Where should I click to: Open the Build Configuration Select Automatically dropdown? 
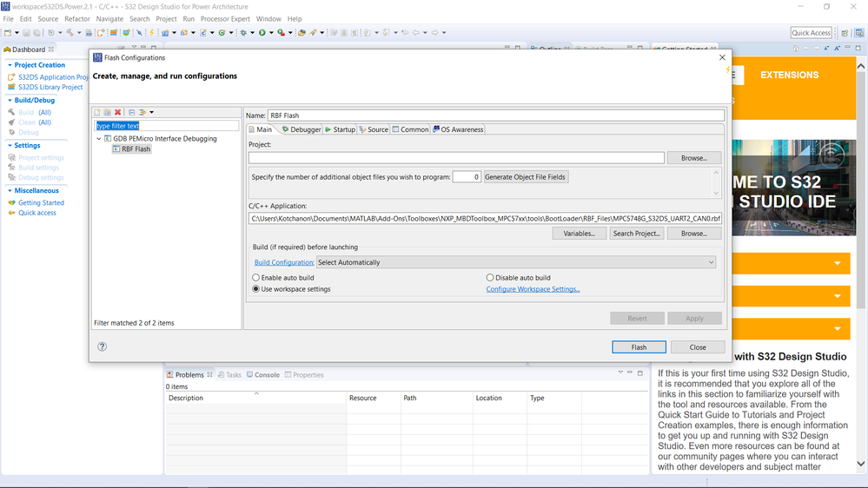point(515,262)
